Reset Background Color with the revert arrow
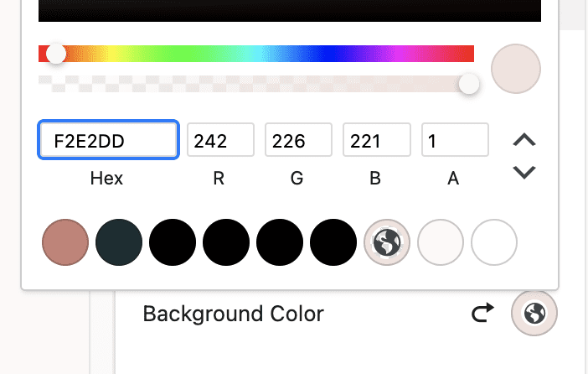This screenshot has width=588, height=374. pos(482,313)
